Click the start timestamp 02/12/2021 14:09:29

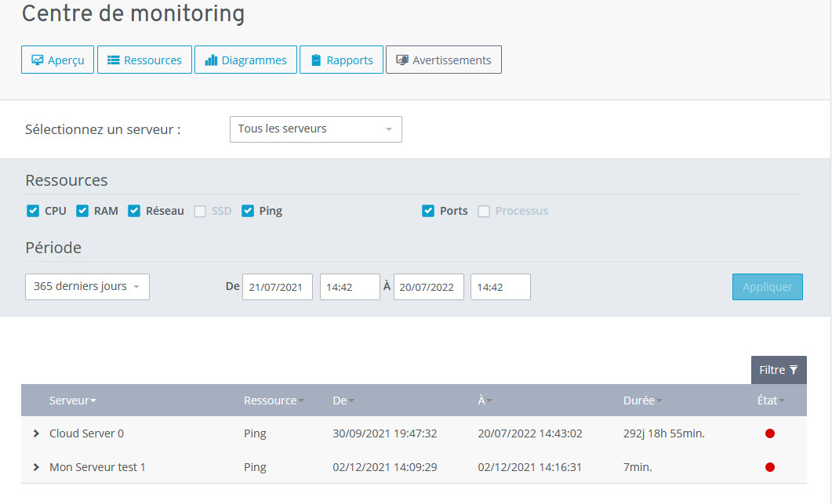[385, 467]
